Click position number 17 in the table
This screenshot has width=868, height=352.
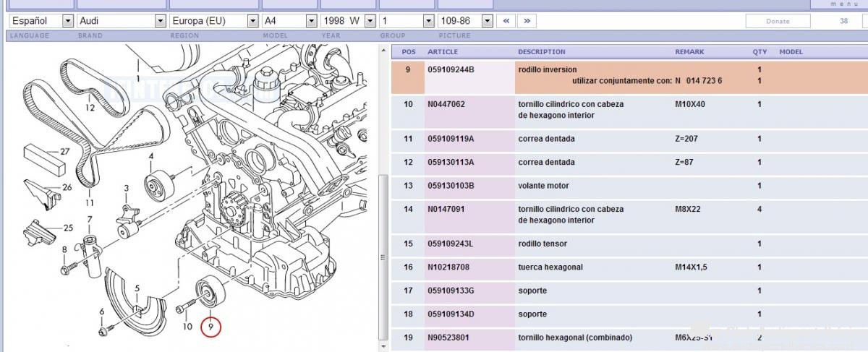tap(409, 291)
